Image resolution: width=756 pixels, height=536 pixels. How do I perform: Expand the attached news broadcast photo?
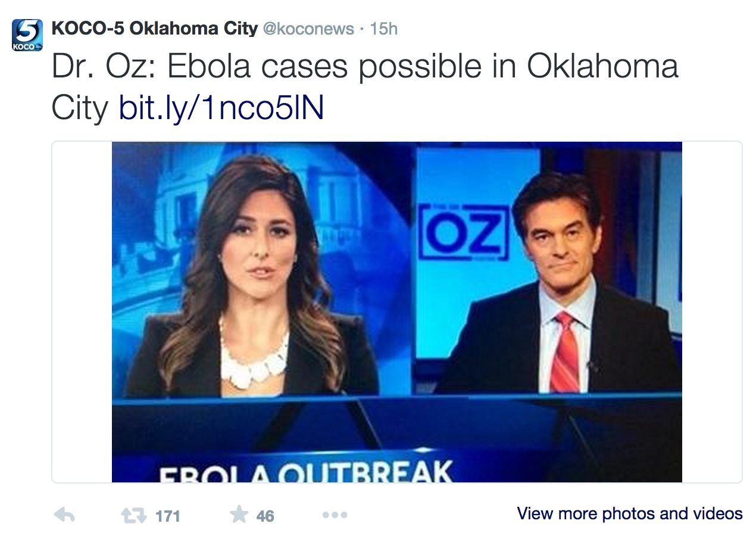click(397, 312)
